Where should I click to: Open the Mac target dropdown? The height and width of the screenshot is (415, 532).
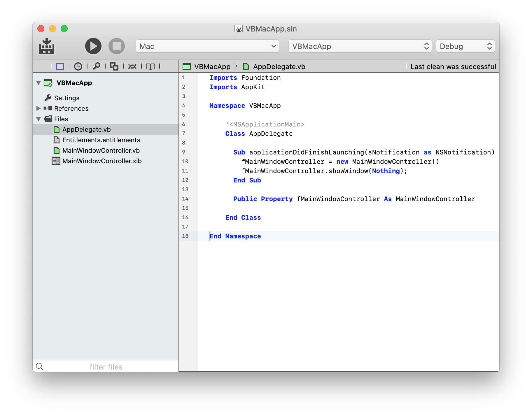pos(207,46)
